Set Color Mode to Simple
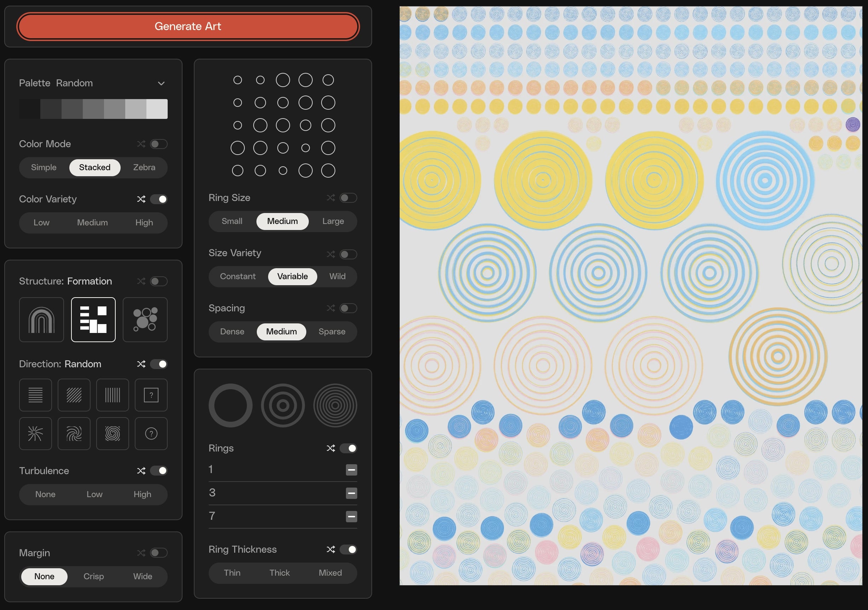 (44, 167)
